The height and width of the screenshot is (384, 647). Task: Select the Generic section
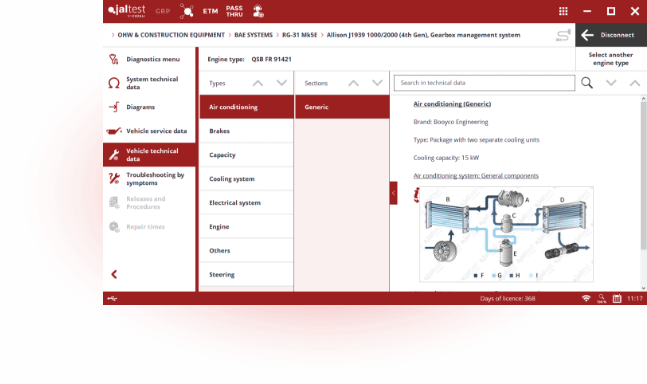[342, 107]
